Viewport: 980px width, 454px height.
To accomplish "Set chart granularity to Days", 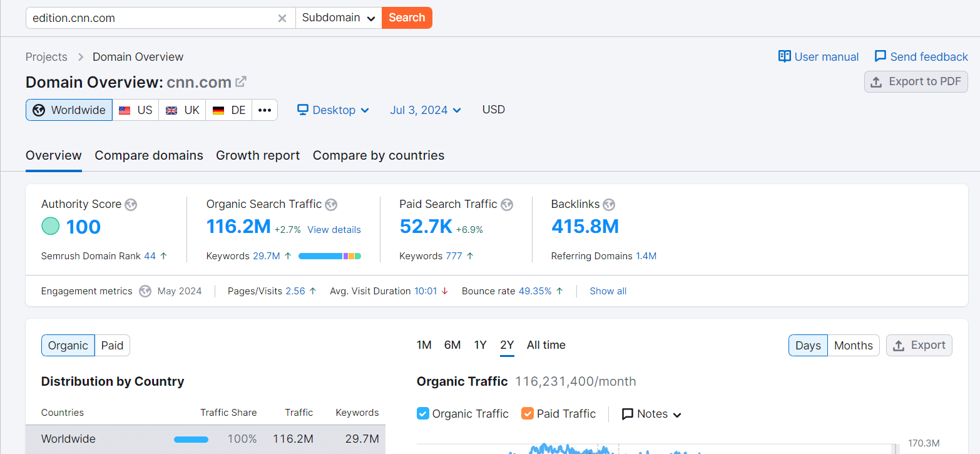I will (x=808, y=346).
